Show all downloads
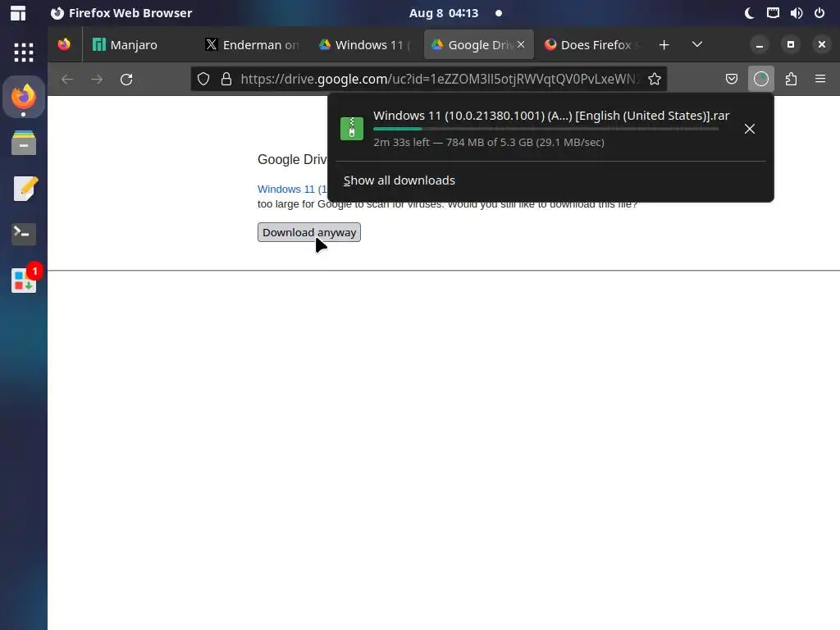The width and height of the screenshot is (840, 630). coord(399,180)
